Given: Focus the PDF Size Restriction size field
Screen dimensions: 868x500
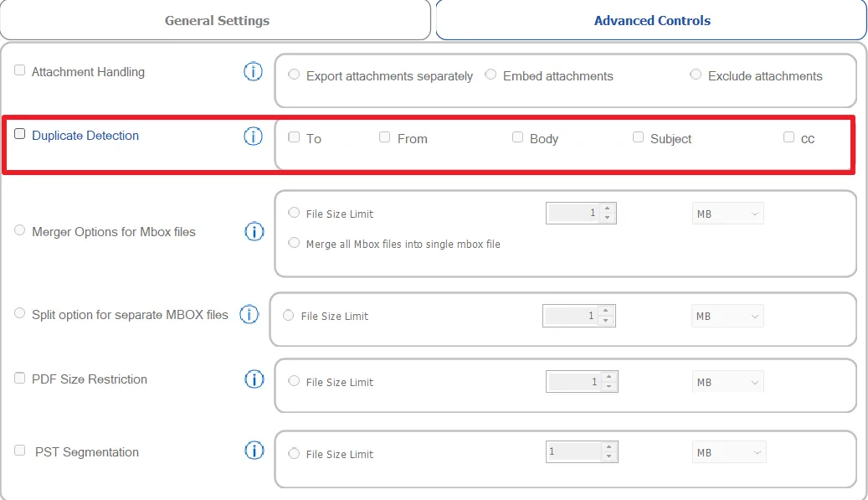Looking at the screenshot, I should click(x=574, y=382).
